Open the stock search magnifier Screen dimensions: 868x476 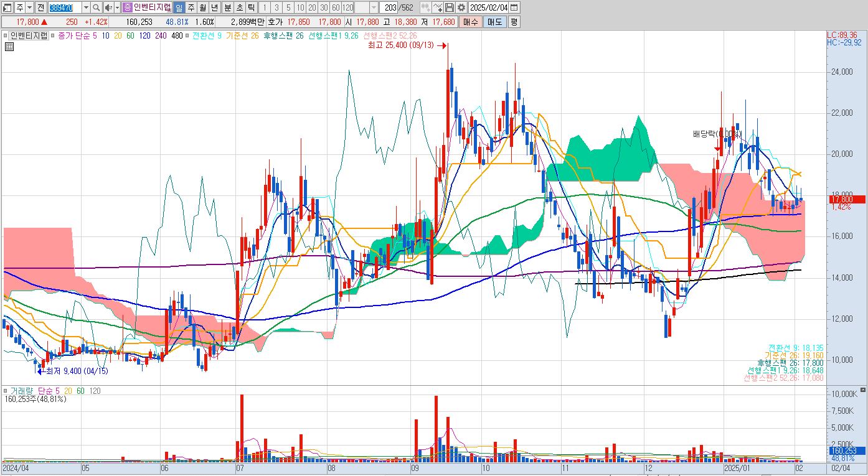(x=97, y=7)
